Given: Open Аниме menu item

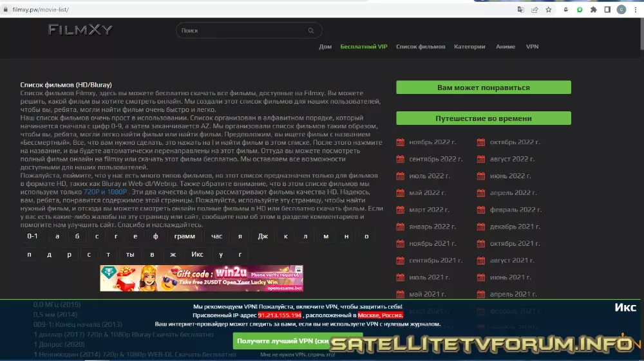Looking at the screenshot, I should (505, 46).
